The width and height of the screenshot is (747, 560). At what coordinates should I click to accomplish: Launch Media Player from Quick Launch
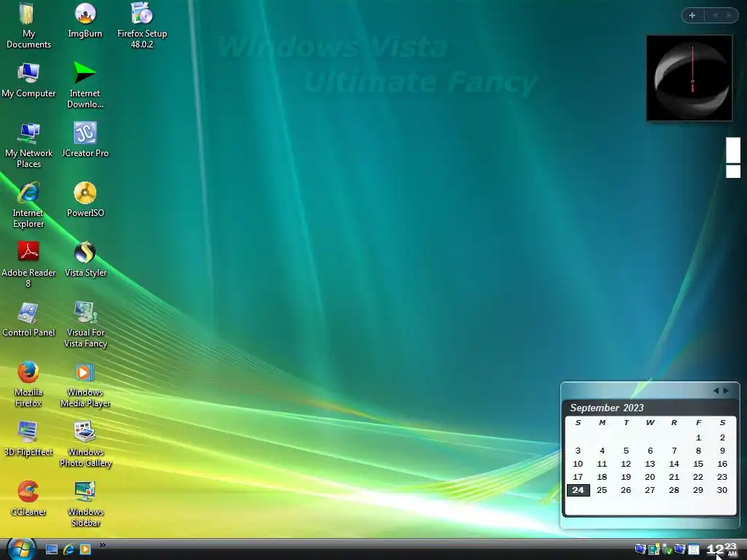tap(85, 550)
